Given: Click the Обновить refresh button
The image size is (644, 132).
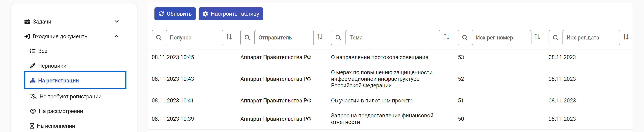Looking at the screenshot, I should pos(175,14).
